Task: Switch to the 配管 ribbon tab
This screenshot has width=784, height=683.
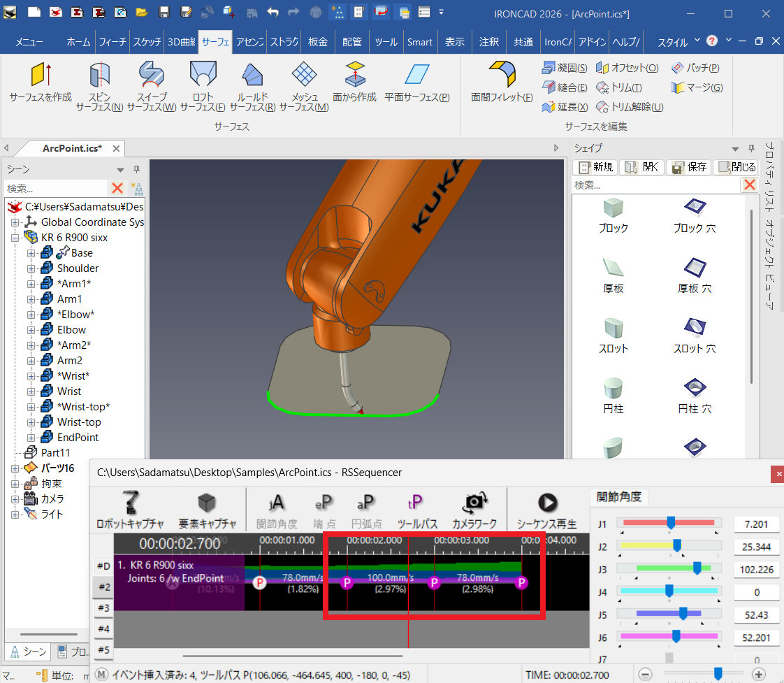Action: [352, 42]
